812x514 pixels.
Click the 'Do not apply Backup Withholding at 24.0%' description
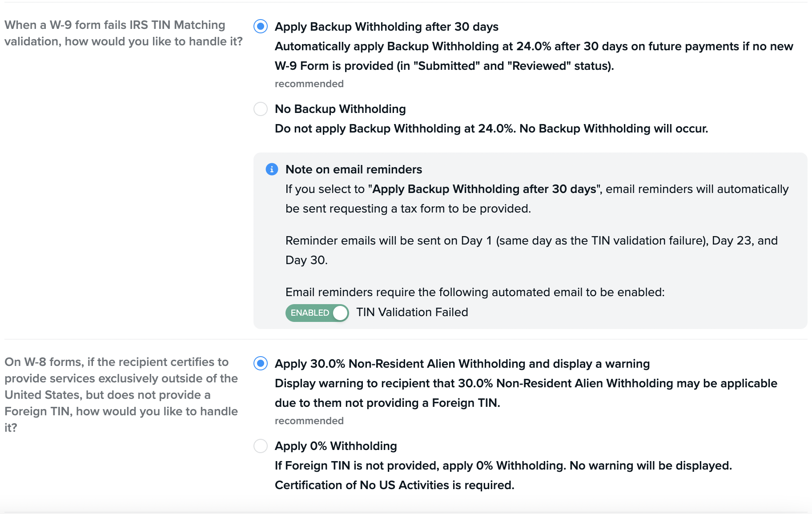491,128
